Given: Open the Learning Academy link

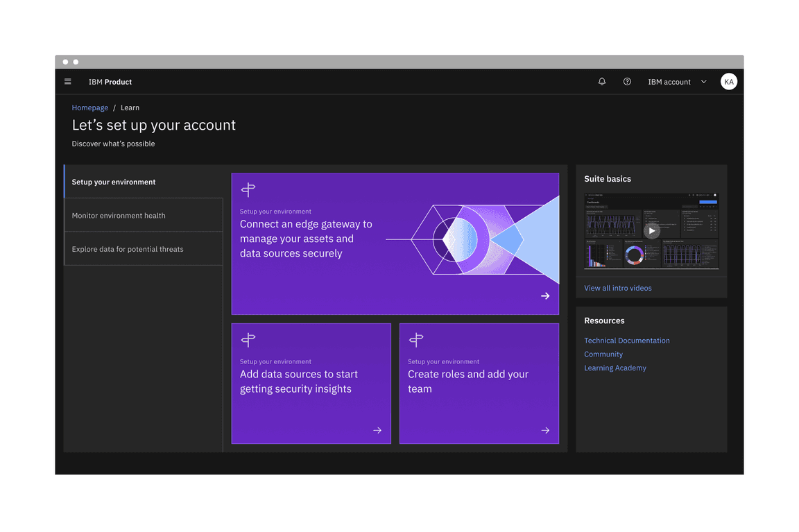Looking at the screenshot, I should pos(615,368).
